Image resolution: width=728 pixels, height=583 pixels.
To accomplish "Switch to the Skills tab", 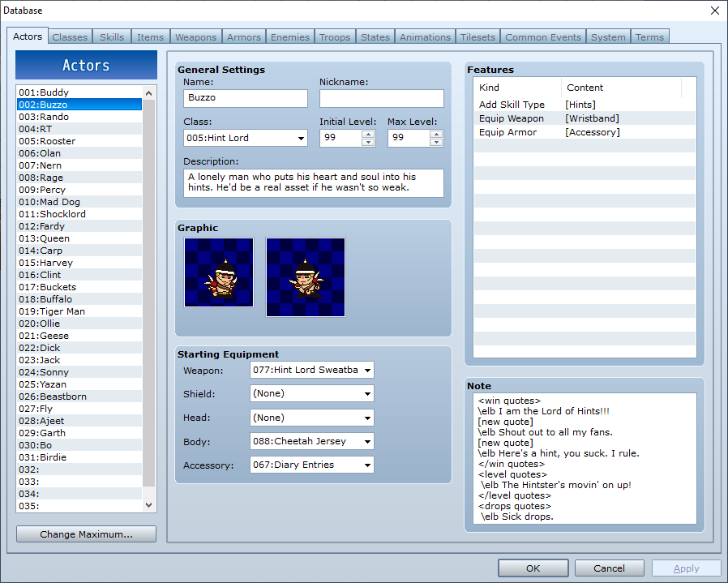I will coord(112,37).
